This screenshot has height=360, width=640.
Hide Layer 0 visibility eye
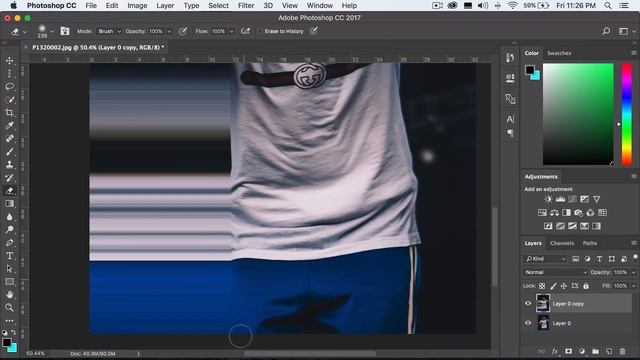coord(528,323)
